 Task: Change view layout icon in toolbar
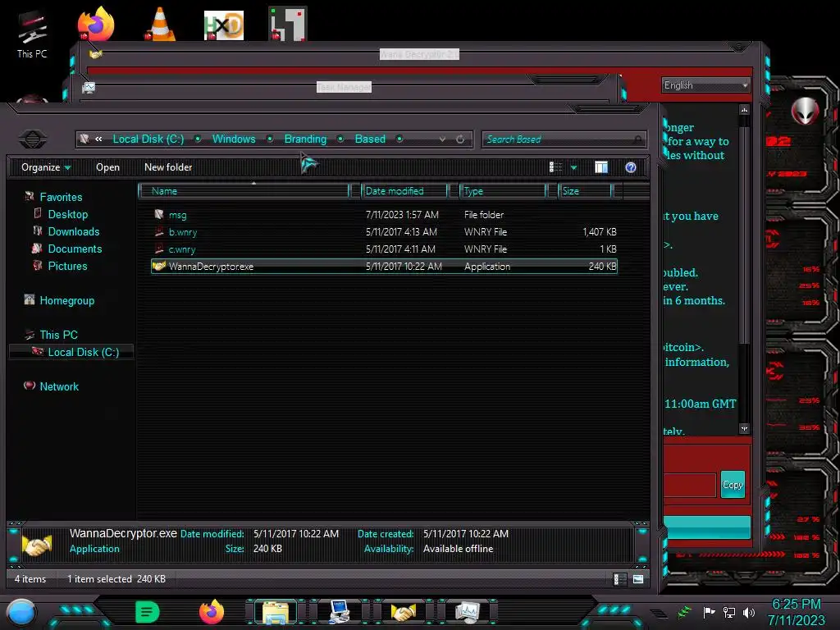[x=555, y=167]
